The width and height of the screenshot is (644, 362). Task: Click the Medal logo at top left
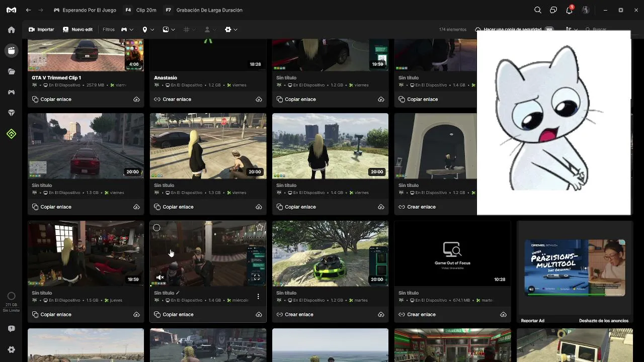pyautogui.click(x=11, y=10)
